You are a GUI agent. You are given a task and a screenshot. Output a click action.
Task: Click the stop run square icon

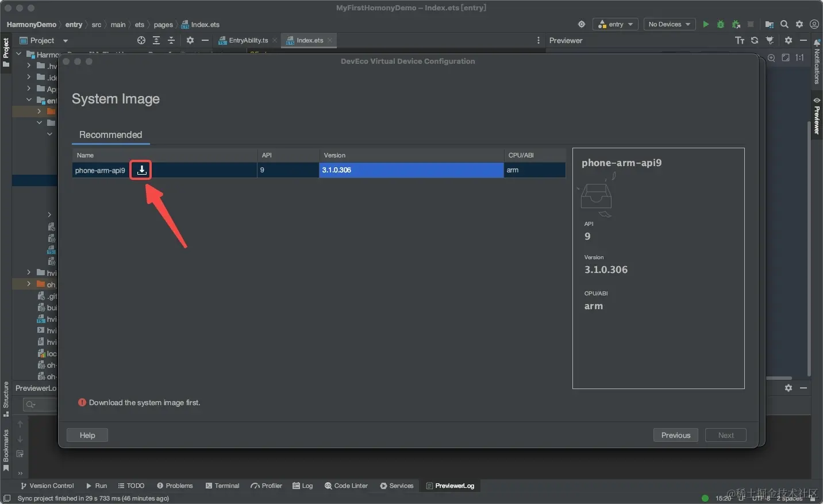coord(751,24)
